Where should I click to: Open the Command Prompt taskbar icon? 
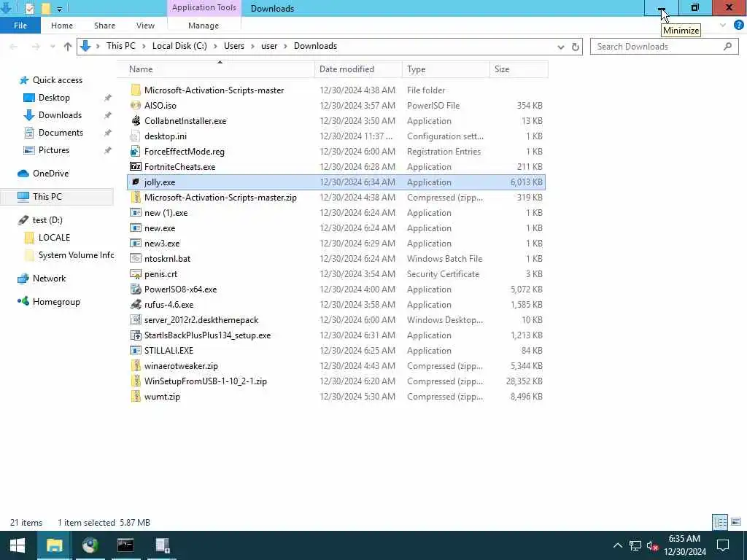pos(125,545)
